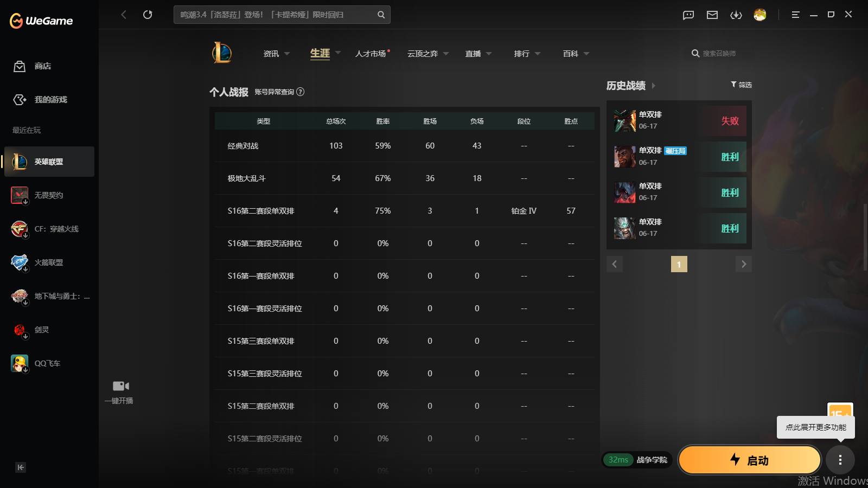Select 英雄联盟 in the games list
The width and height of the screenshot is (868, 488).
tap(49, 162)
